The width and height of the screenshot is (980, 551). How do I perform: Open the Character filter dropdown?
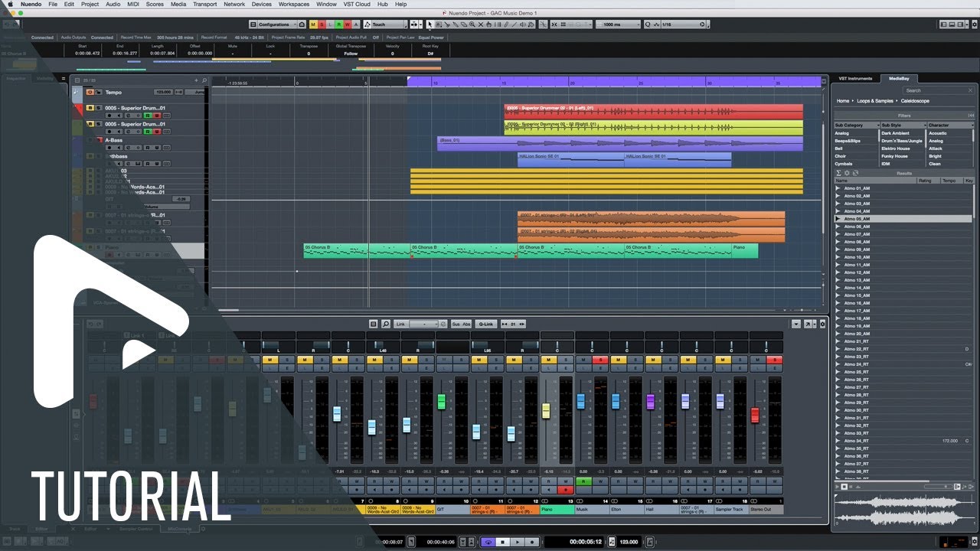pyautogui.click(x=950, y=125)
